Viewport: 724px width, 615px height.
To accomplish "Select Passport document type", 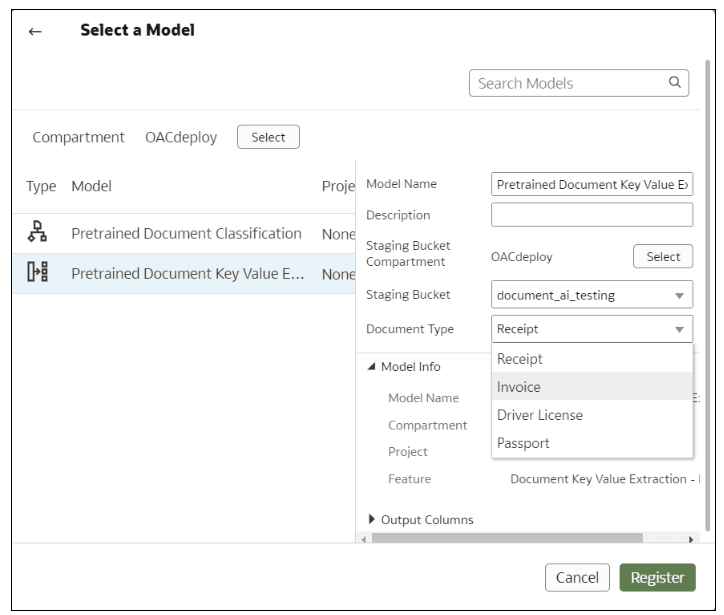I will (x=523, y=443).
